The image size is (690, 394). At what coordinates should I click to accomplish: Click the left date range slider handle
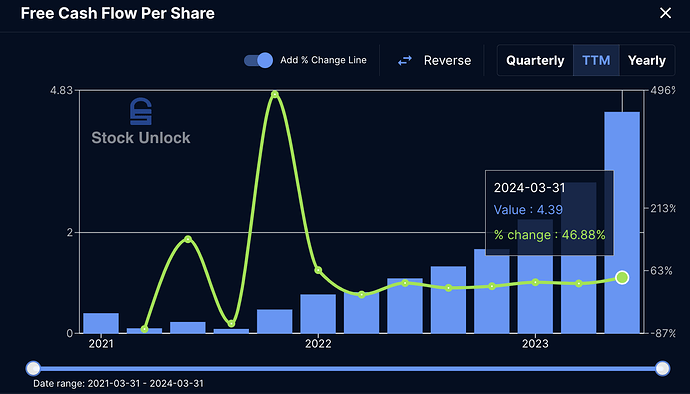[33, 368]
